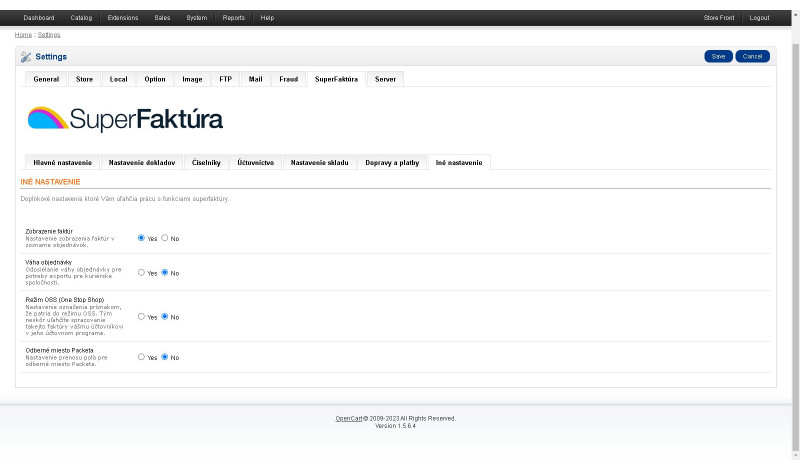This screenshot has width=800, height=470.
Task: Open the Reports menu
Action: [x=234, y=18]
